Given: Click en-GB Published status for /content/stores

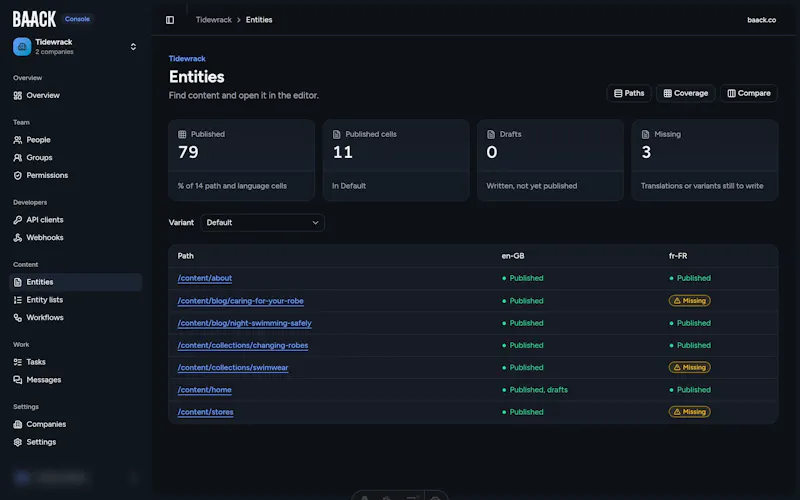Looking at the screenshot, I should pyautogui.click(x=522, y=412).
